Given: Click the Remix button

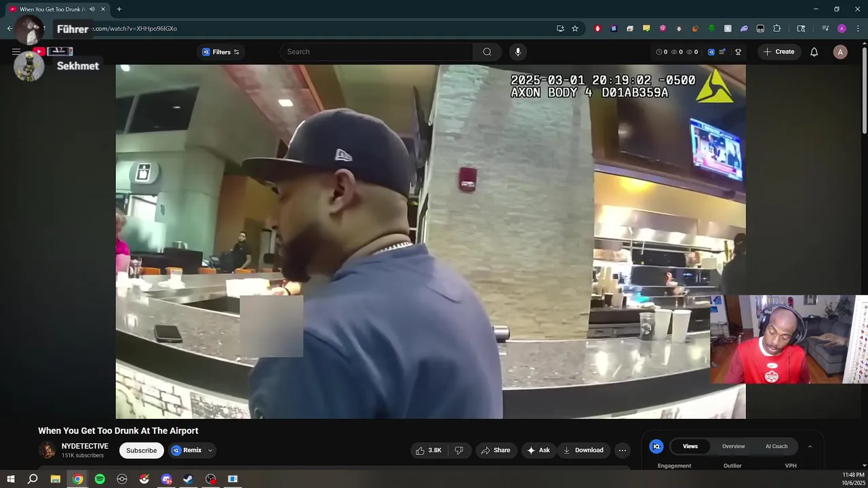Looking at the screenshot, I should [x=186, y=450].
